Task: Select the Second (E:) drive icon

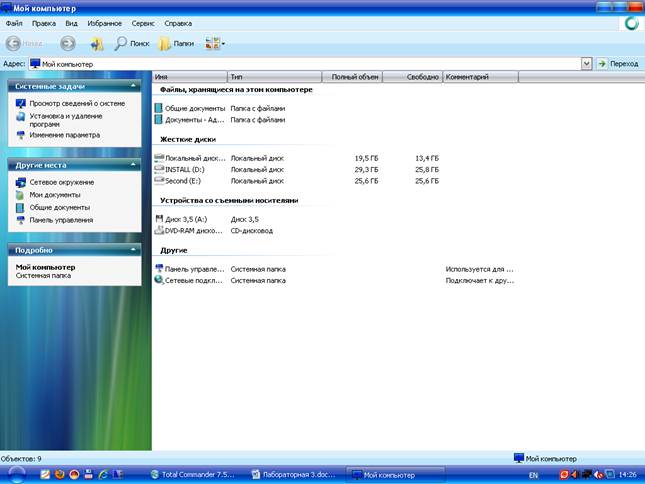Action: 159,181
